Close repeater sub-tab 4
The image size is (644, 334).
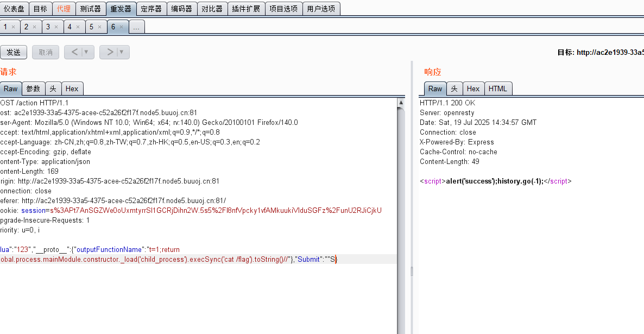78,27
